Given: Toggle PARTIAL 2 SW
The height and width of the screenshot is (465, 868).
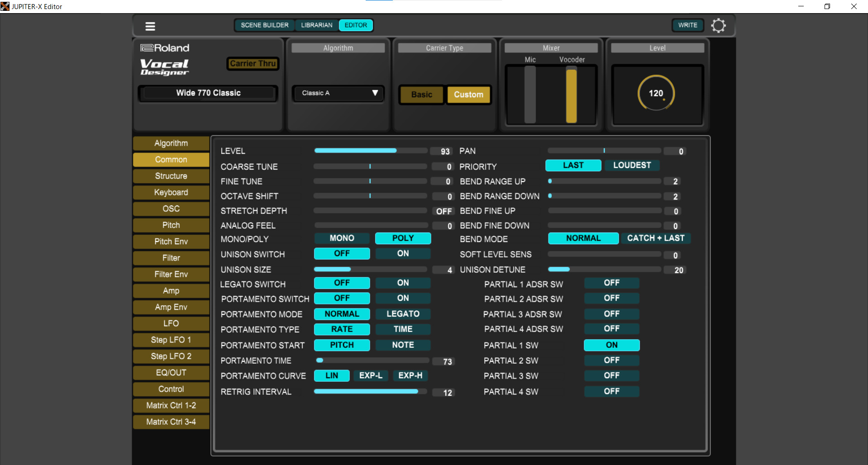Looking at the screenshot, I should 611,361.
